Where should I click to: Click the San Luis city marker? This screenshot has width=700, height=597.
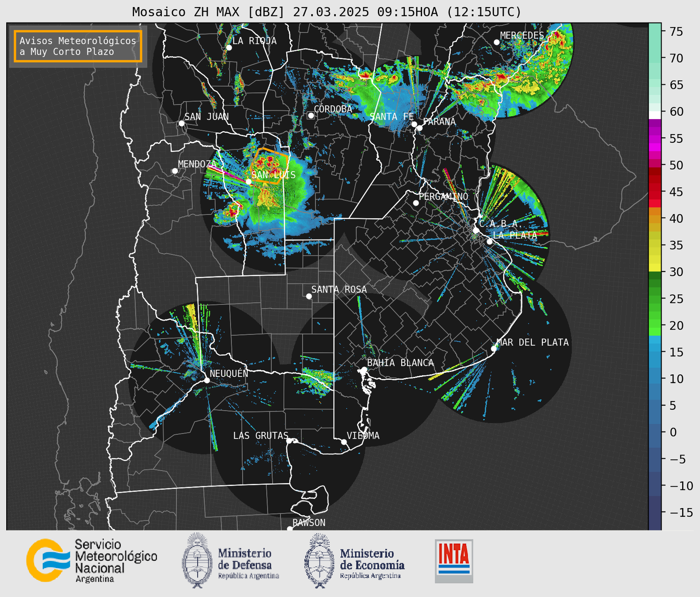pos(249,181)
